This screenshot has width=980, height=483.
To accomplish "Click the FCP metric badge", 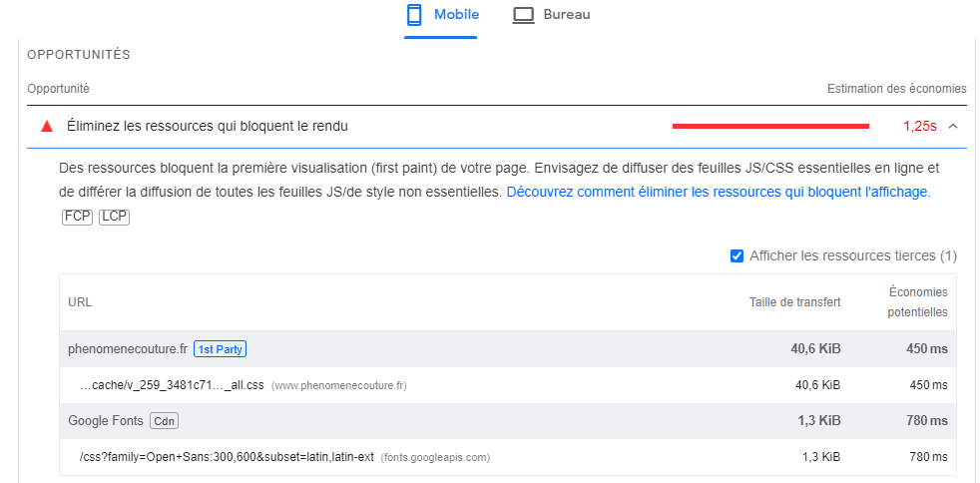I will (x=77, y=216).
